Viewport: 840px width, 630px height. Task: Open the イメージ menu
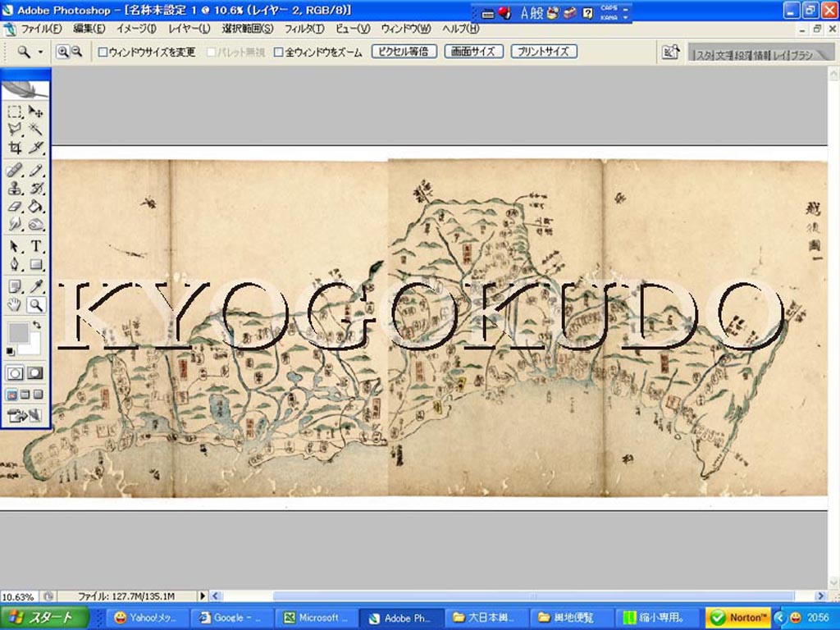136,29
